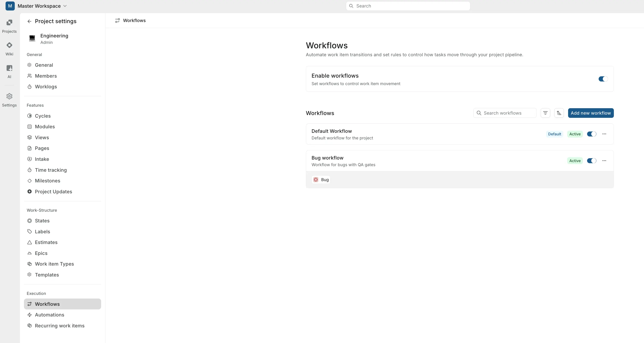Click the sort icon beside Add new workflow
This screenshot has width=644, height=343.
pos(559,113)
